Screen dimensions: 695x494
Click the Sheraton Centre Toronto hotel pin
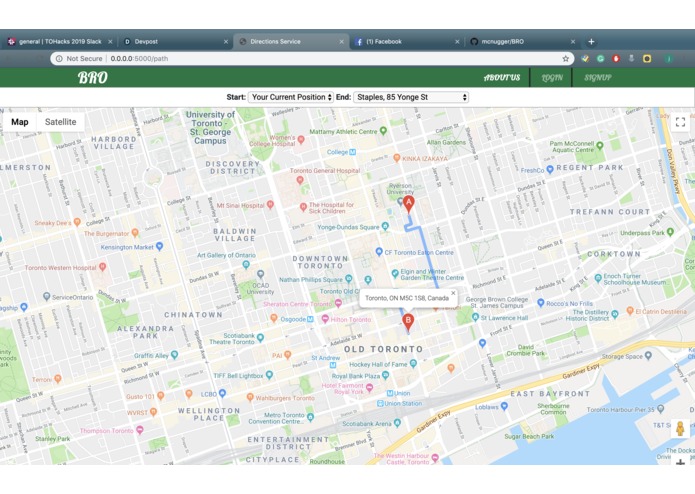pos(338,303)
